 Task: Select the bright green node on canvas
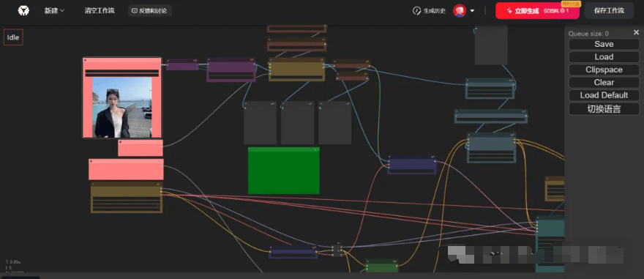[284, 171]
